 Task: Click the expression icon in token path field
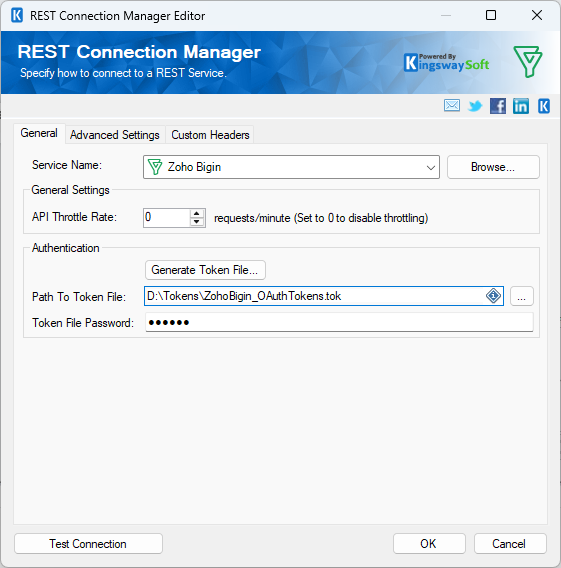pyautogui.click(x=493, y=296)
